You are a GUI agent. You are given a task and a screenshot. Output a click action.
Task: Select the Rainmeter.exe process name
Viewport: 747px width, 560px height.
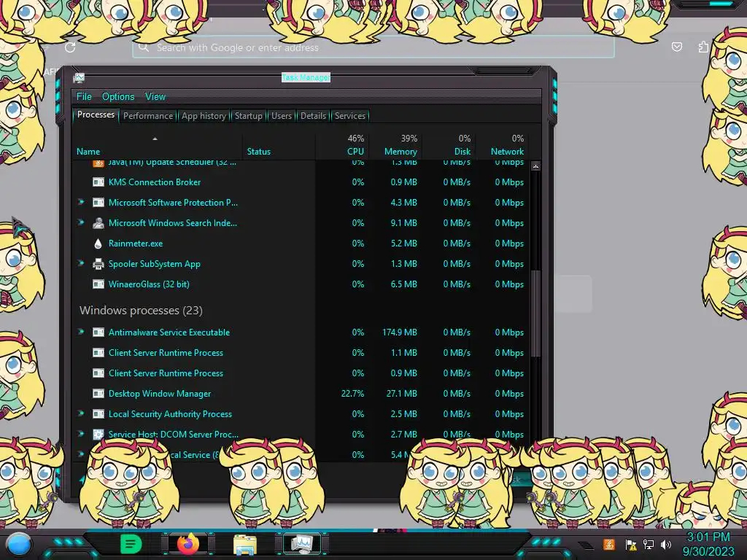(x=135, y=244)
